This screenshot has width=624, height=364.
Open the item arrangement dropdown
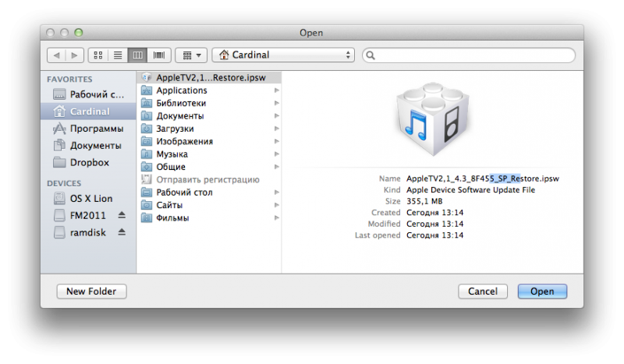tap(190, 55)
